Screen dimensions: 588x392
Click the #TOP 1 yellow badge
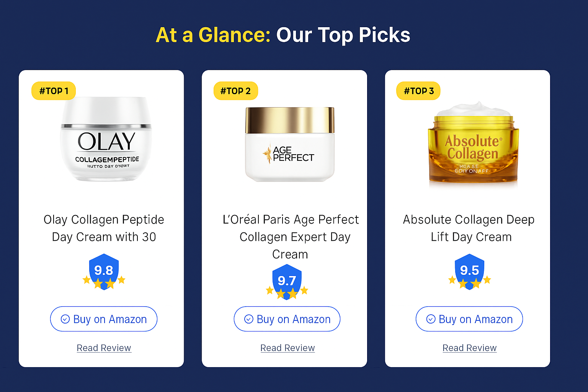pyautogui.click(x=54, y=91)
